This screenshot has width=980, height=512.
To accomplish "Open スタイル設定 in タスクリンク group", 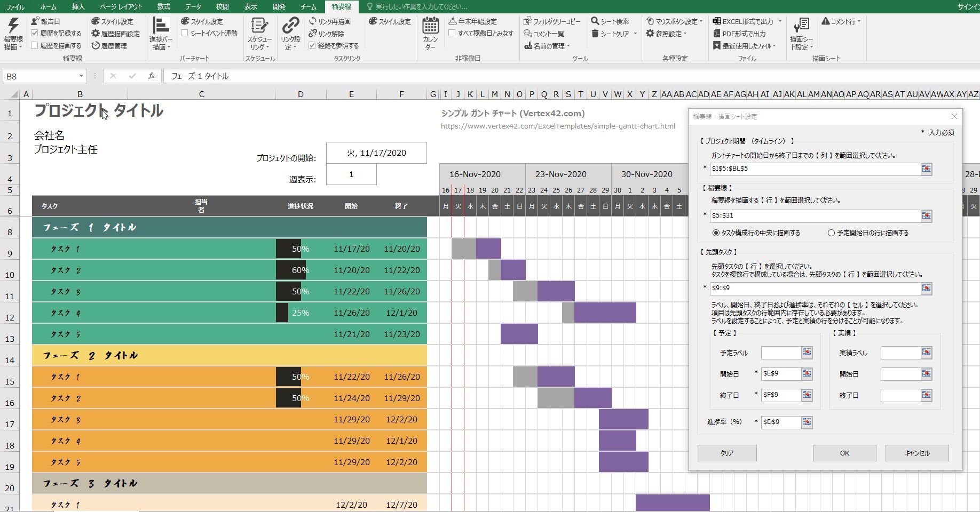I will 390,21.
